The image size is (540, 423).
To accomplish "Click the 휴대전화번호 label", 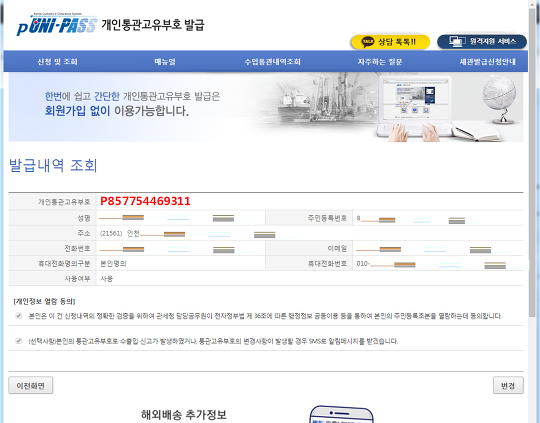I will click(x=327, y=264).
